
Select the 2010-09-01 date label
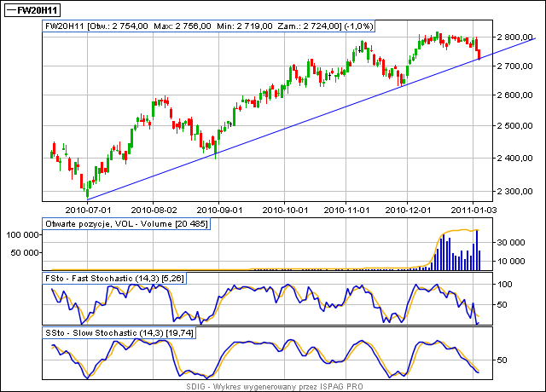click(218, 207)
